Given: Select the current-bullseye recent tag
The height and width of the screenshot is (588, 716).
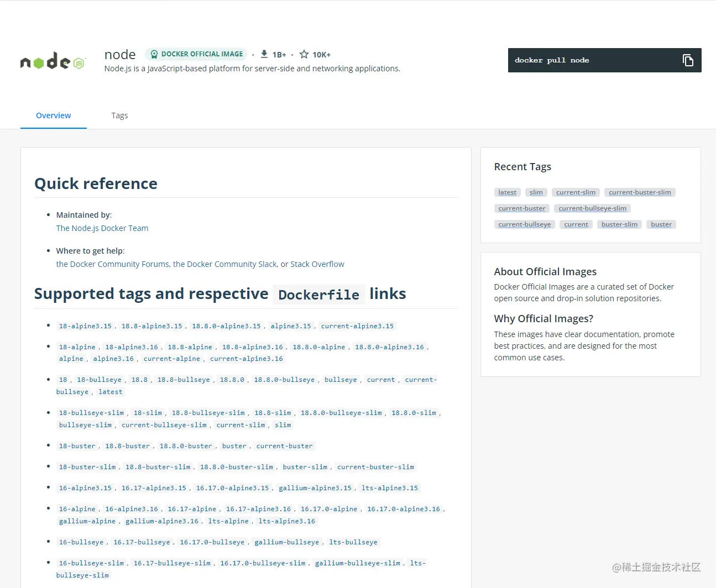Looking at the screenshot, I should [525, 224].
